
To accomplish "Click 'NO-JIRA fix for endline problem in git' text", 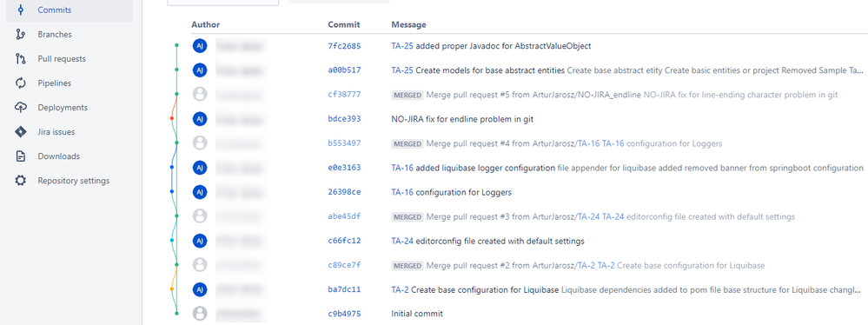I will pyautogui.click(x=462, y=119).
